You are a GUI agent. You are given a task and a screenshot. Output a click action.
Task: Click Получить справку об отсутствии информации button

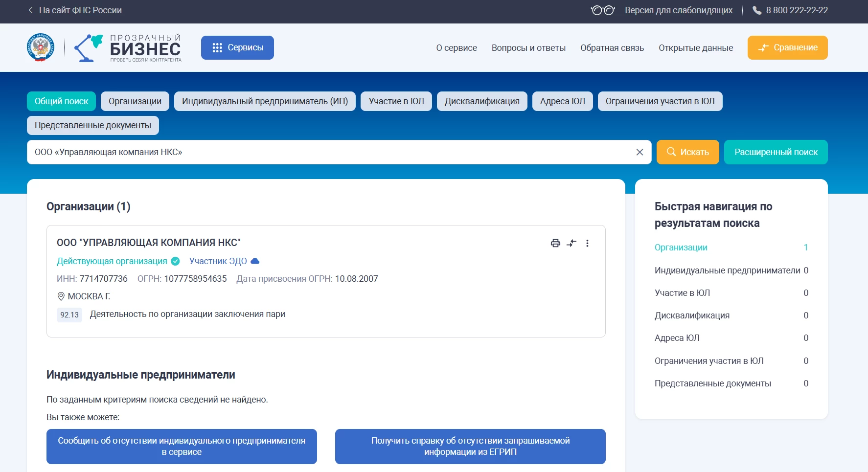[470, 447]
